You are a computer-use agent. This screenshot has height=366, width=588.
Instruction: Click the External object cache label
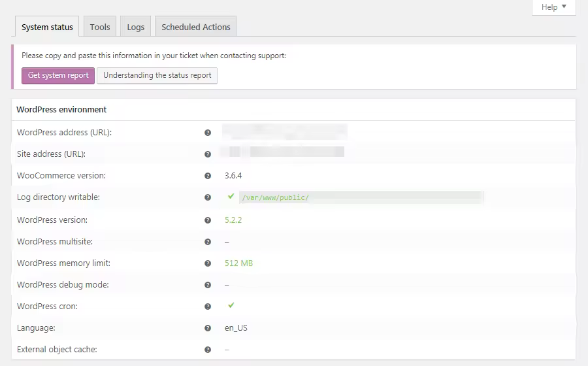point(57,350)
